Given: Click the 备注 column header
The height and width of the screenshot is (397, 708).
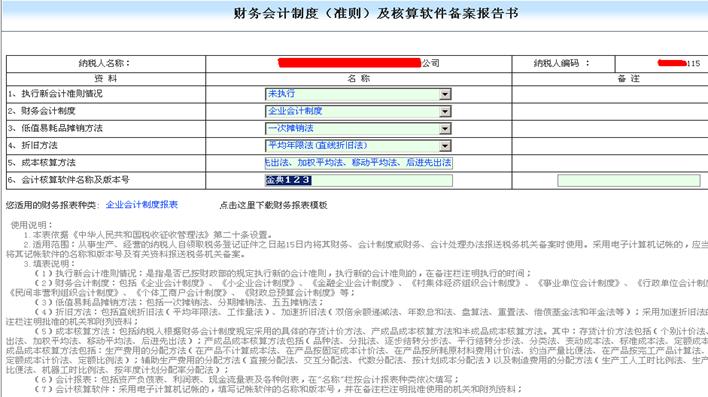Looking at the screenshot, I should point(629,79).
